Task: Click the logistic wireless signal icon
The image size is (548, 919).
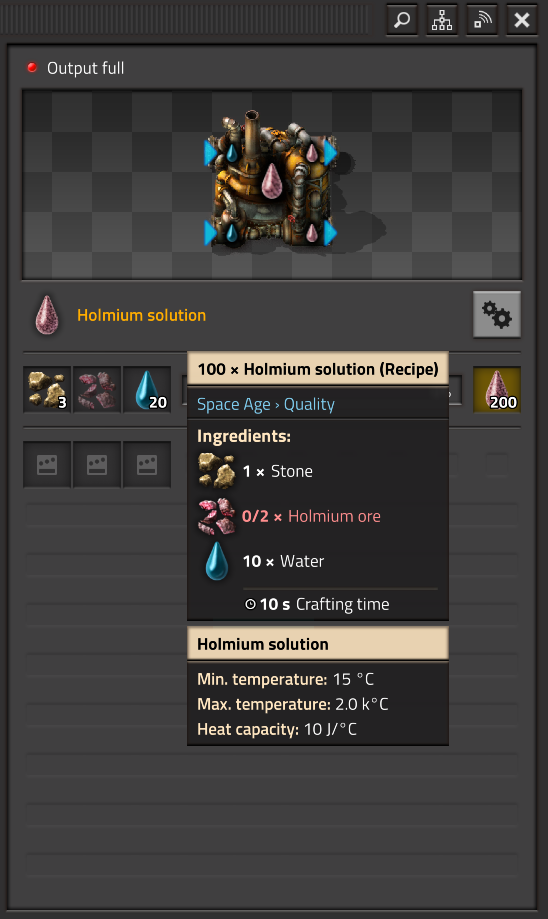Action: coord(482,20)
